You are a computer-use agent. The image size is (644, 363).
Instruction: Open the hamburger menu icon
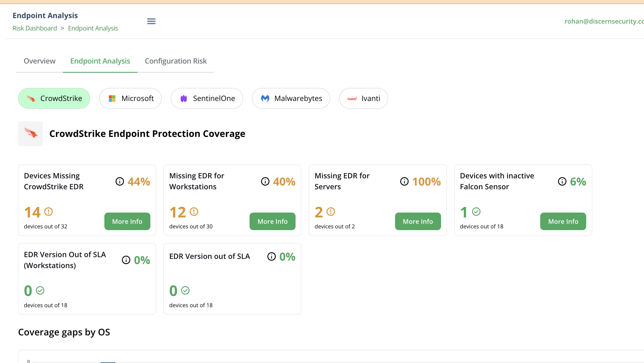(151, 21)
